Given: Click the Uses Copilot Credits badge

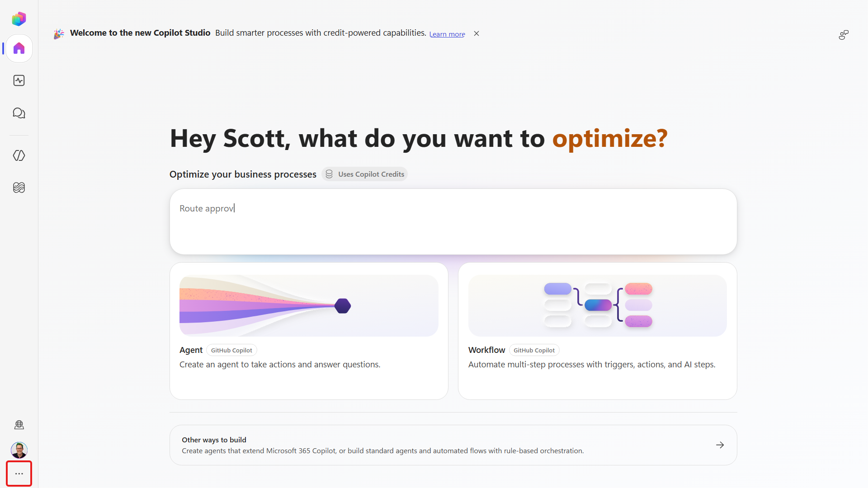Looking at the screenshot, I should (x=364, y=174).
